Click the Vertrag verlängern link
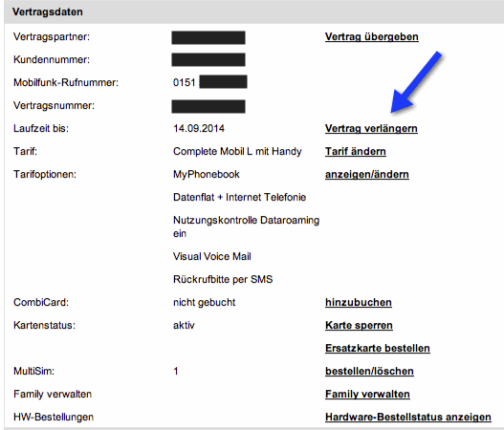The image size is (504, 430). 371,128
